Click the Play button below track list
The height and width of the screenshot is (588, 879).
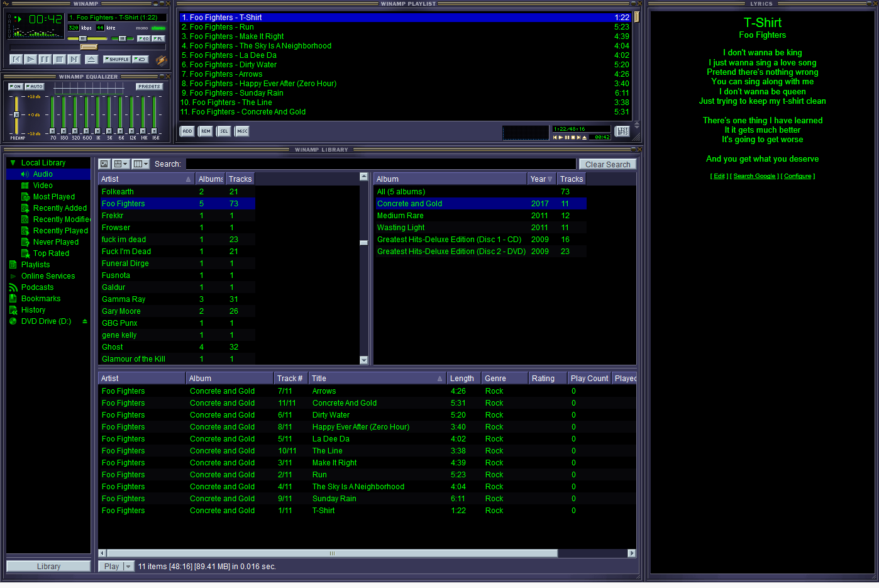coord(111,567)
